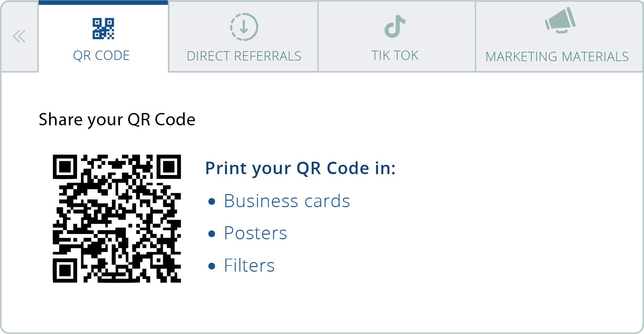Click the TikTok logo icon
The image size is (644, 334).
[395, 27]
